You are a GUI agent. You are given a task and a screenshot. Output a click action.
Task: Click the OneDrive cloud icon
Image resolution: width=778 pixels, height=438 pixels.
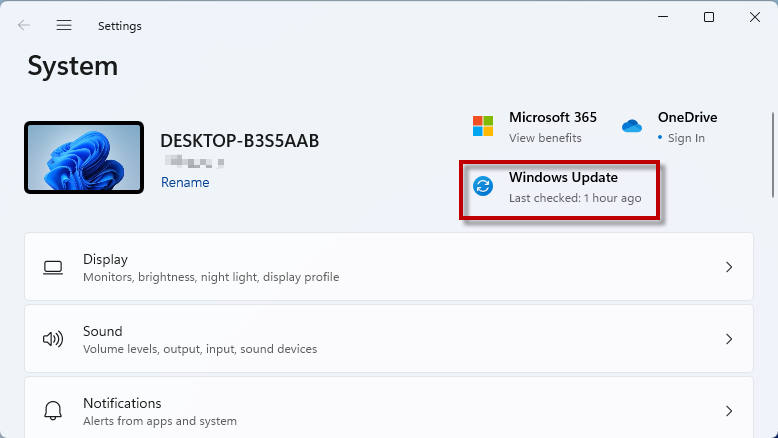632,126
